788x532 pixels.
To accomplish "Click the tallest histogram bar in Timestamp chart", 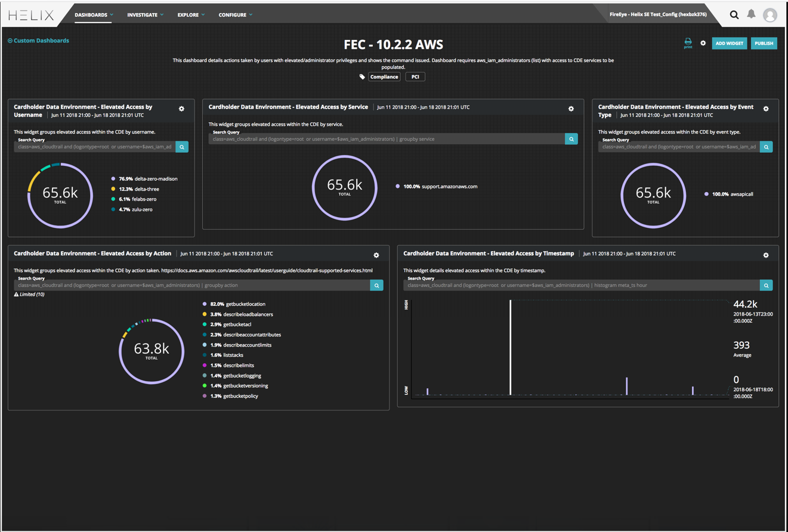I will [510, 347].
